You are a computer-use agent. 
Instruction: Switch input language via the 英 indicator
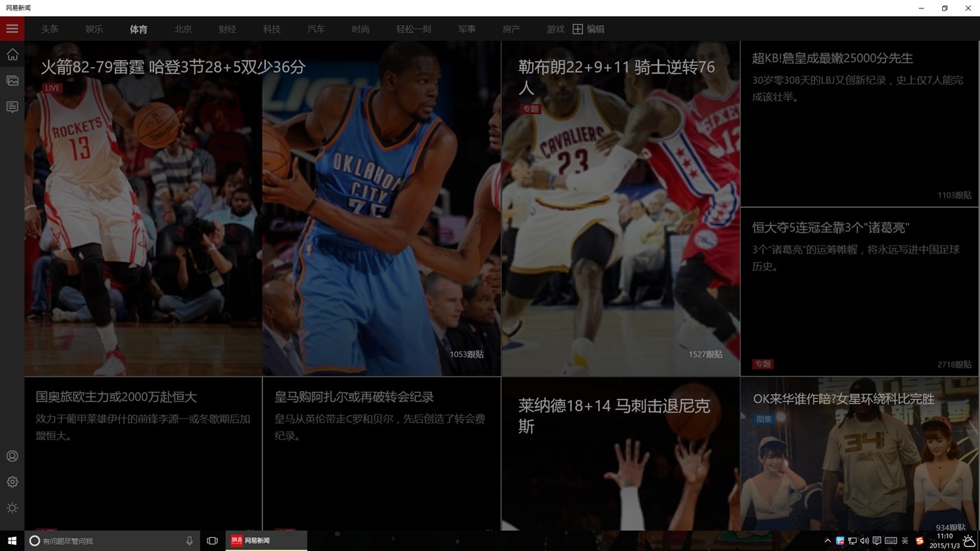904,540
